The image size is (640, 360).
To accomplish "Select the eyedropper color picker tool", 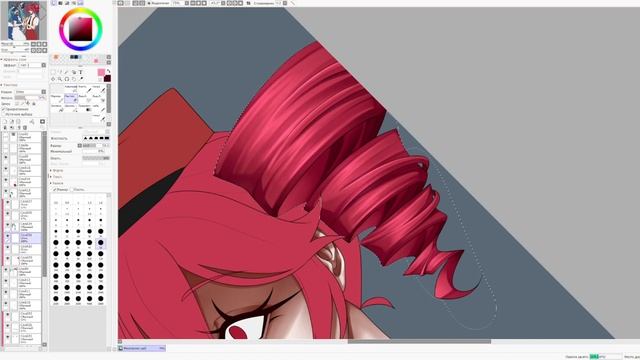I will pyautogui.click(x=81, y=79).
